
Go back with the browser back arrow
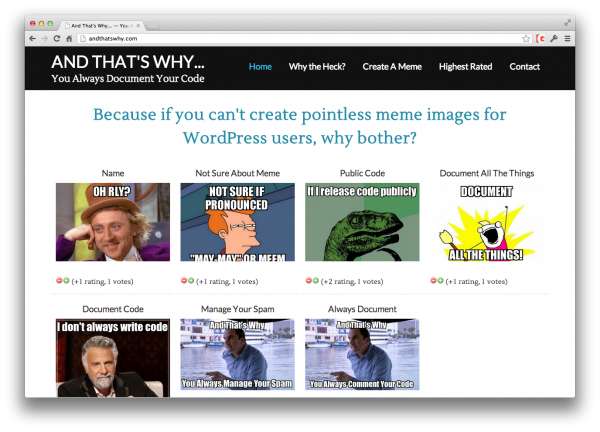[33, 39]
